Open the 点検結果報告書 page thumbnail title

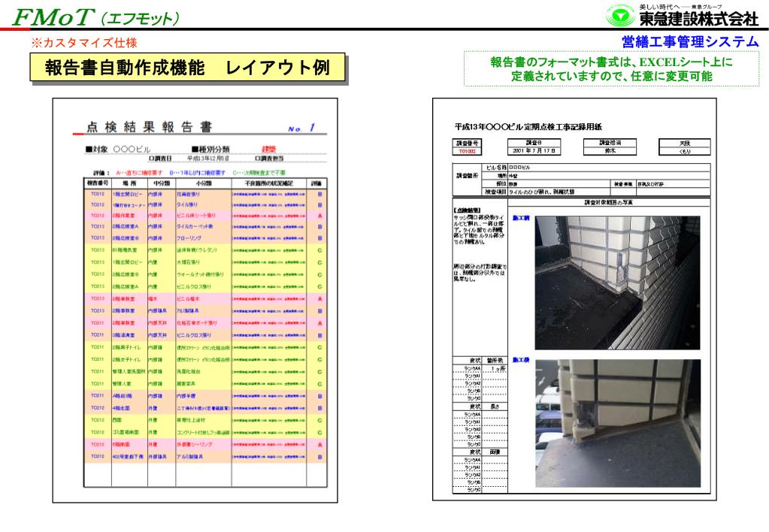(149, 127)
